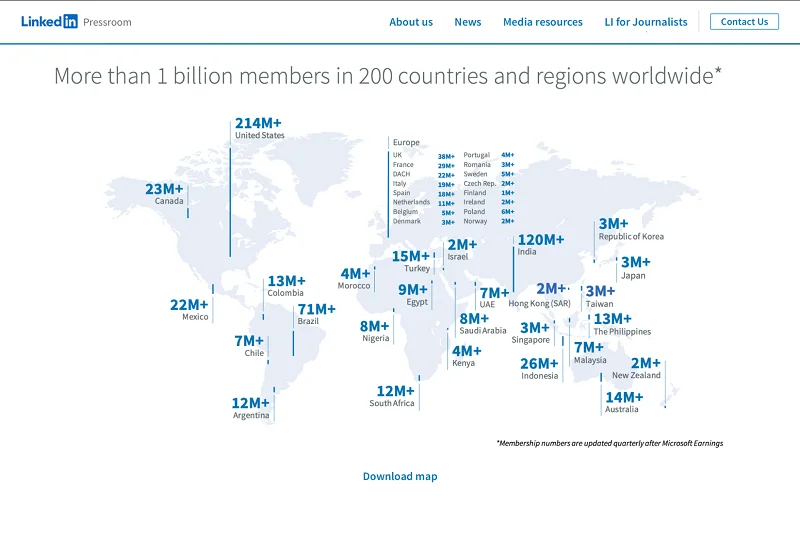The image size is (800, 533).
Task: Open the Media resources page
Action: (x=542, y=22)
